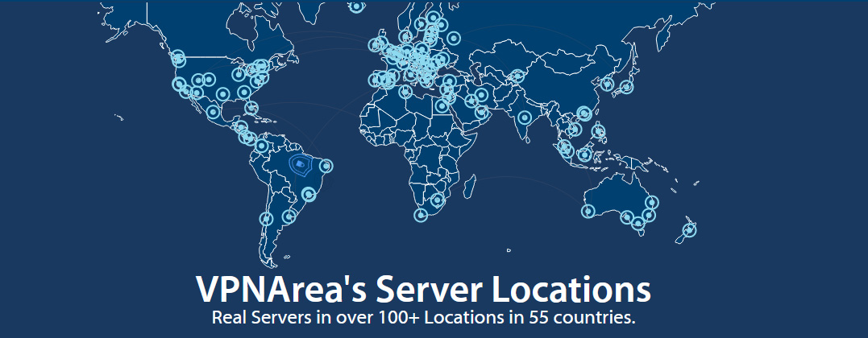
Task: Select the Egypt server marker
Action: point(441,105)
